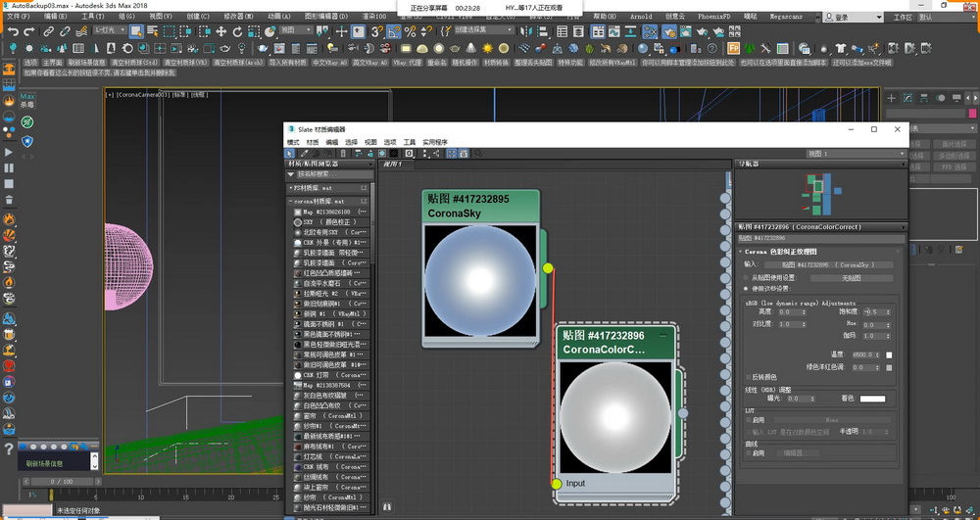The image size is (980, 520).
Task: Open the 'Arnold' menu
Action: click(641, 17)
